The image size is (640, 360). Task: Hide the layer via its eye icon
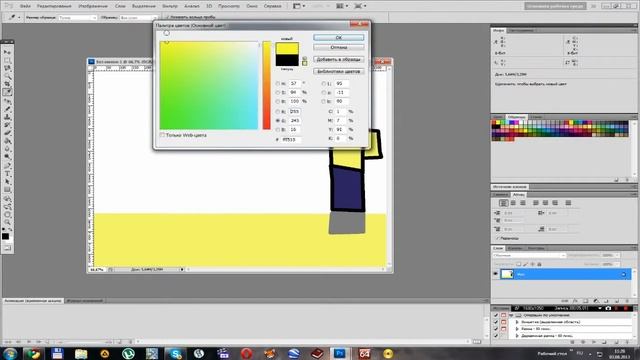pos(496,274)
